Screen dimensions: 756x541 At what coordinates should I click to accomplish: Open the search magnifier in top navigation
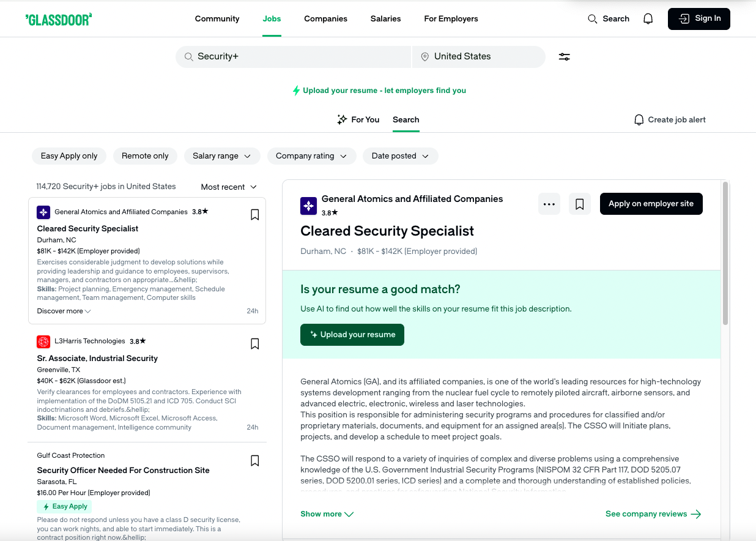[592, 18]
